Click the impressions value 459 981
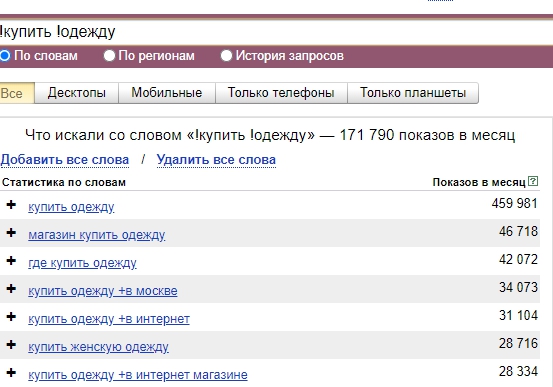 [x=515, y=204]
